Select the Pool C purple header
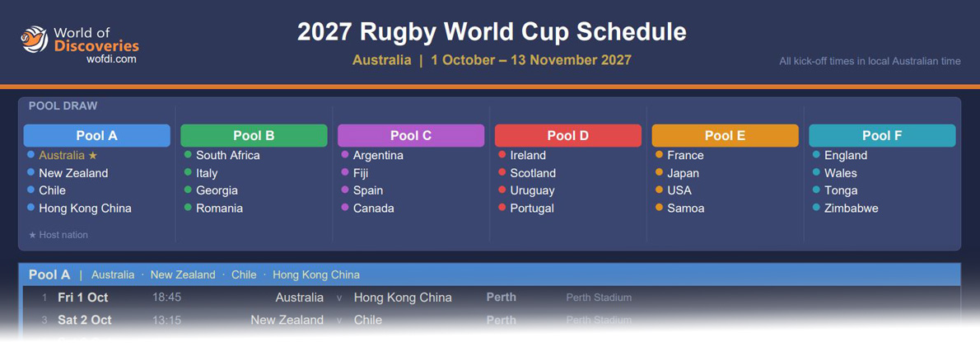Screen dimensions: 980x347 pos(411,136)
